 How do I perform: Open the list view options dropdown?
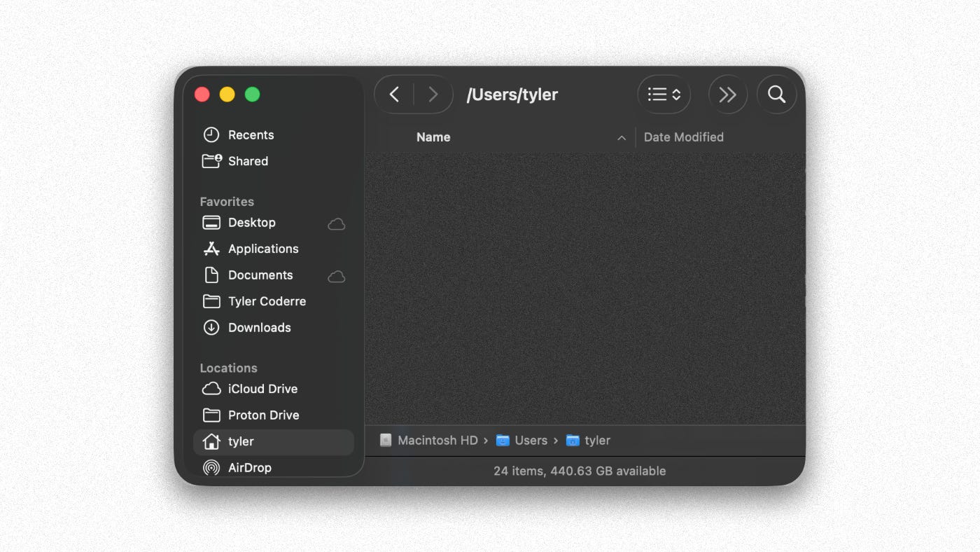(664, 95)
